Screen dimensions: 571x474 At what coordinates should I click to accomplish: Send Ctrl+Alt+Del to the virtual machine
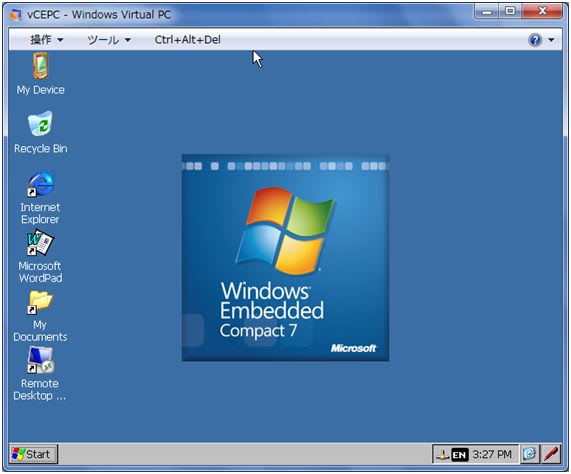pyautogui.click(x=188, y=39)
